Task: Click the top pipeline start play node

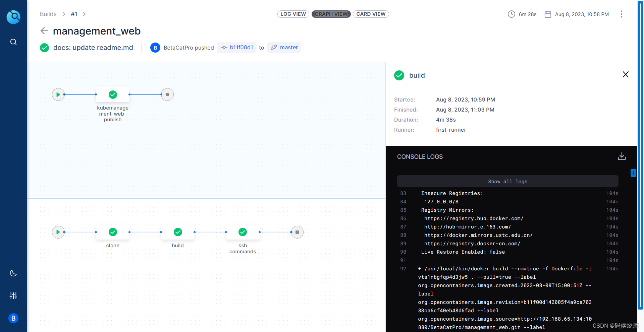Action: (x=58, y=94)
